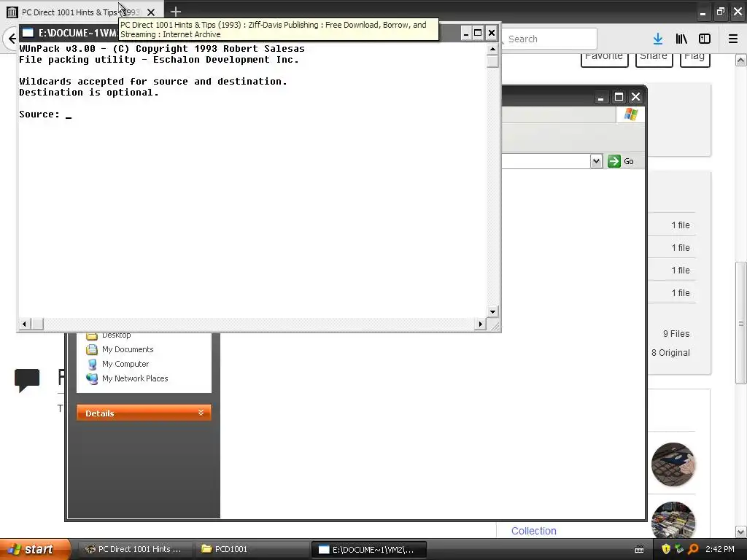Close the Explorer folder window

click(635, 97)
